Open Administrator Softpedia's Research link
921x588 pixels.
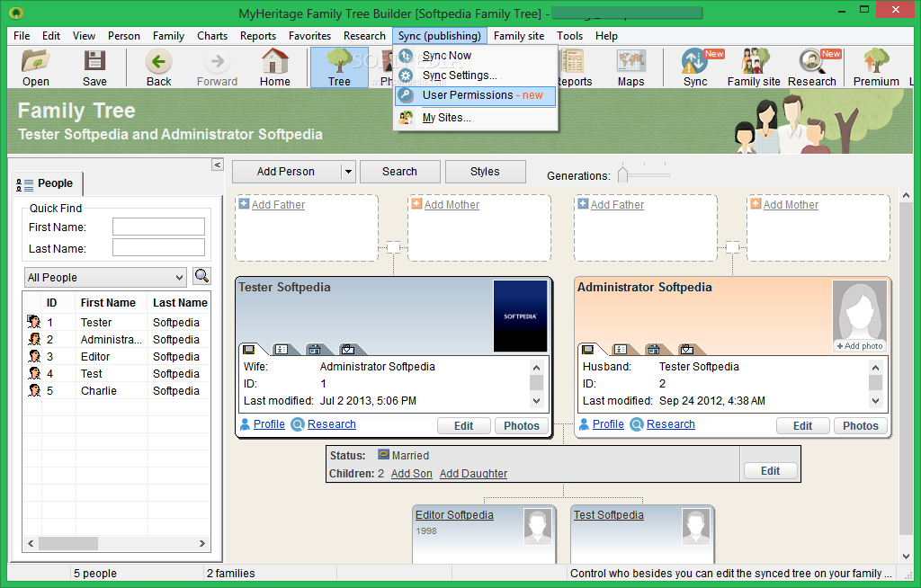pos(670,424)
